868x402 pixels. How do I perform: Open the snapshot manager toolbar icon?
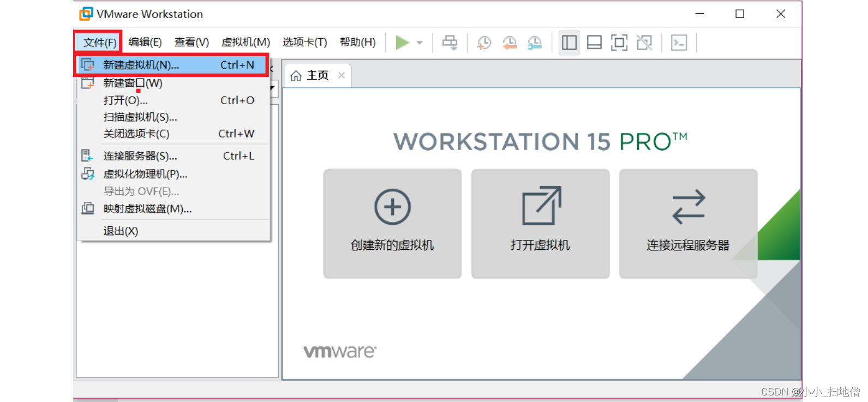point(535,43)
